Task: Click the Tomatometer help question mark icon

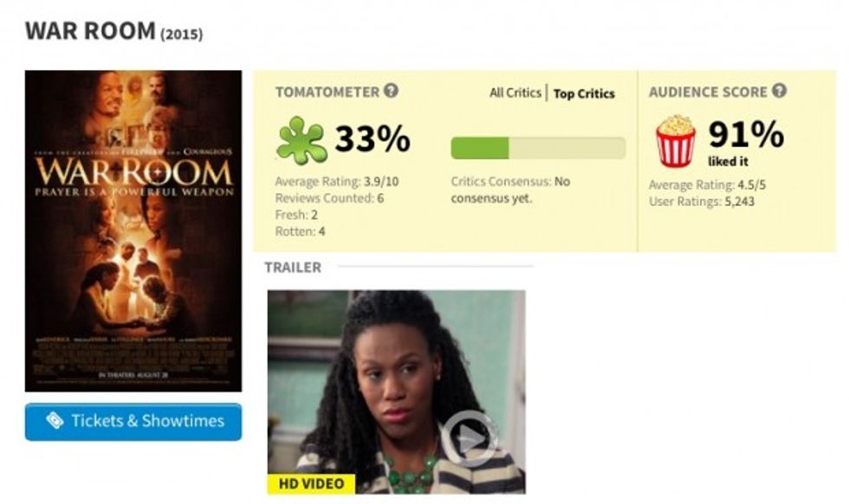Action: 391,91
